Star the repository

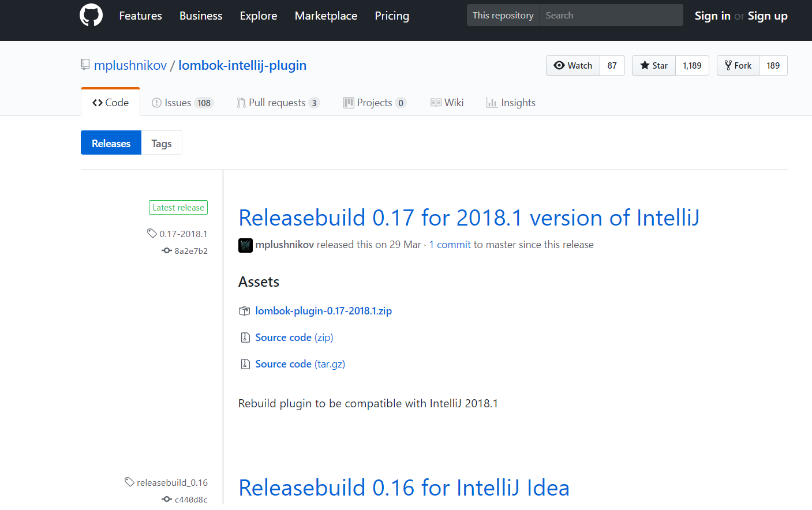654,65
